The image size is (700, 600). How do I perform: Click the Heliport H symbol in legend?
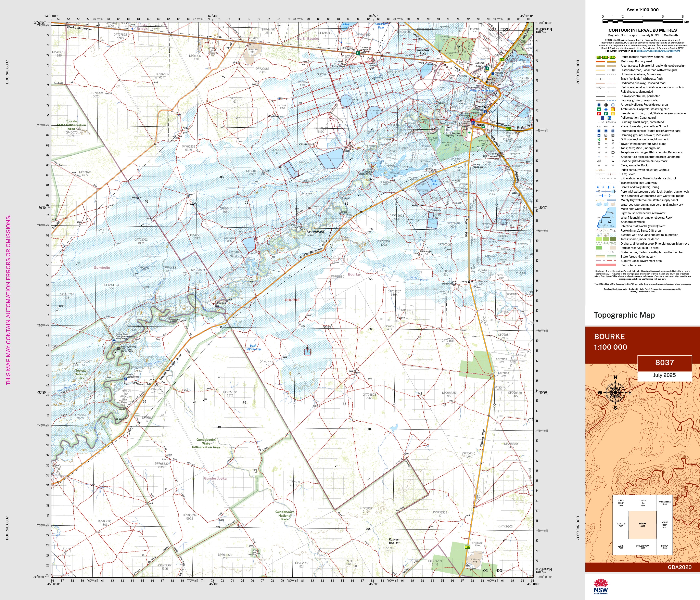coord(606,105)
